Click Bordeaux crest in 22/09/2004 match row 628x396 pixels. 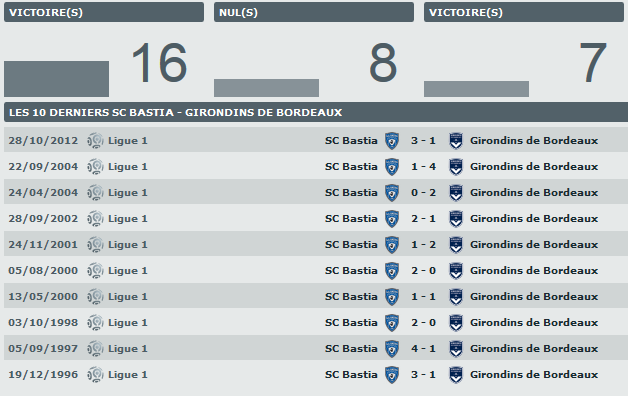point(456,167)
